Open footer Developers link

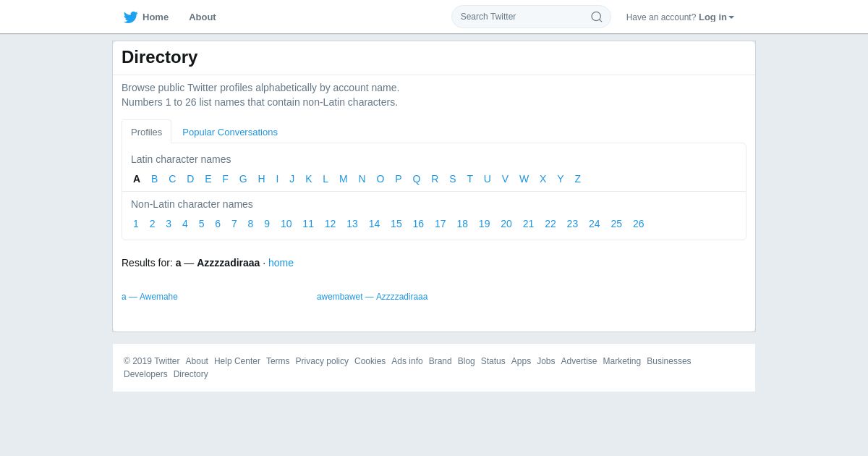tap(145, 374)
